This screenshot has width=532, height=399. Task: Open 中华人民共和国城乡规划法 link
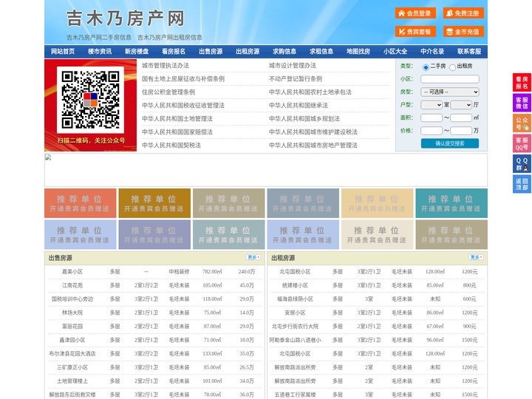click(x=304, y=119)
